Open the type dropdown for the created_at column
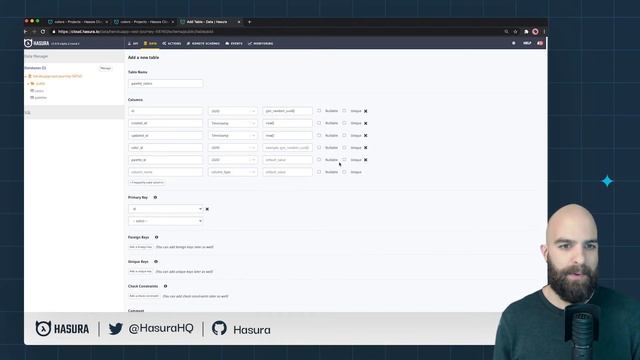The image size is (640, 360). (x=233, y=123)
